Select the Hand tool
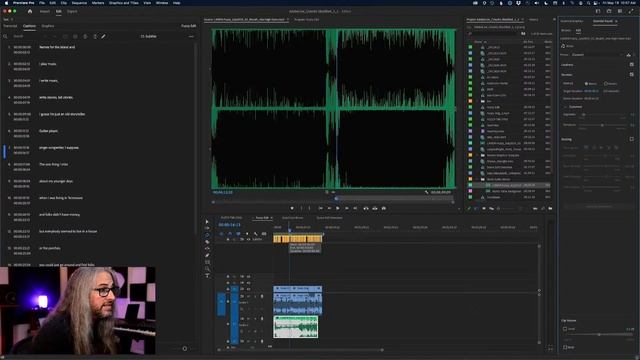This screenshot has height=360, width=640. click(x=207, y=269)
